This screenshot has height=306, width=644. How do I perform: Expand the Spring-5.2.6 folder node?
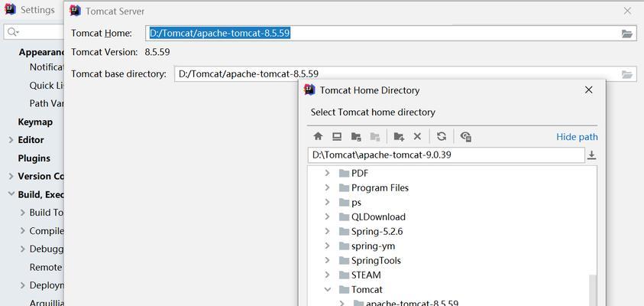pos(327,231)
